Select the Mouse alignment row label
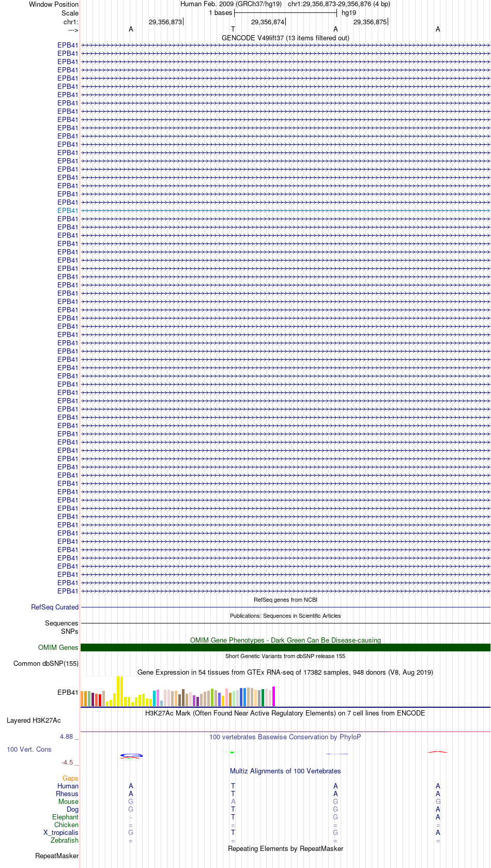 pos(68,801)
